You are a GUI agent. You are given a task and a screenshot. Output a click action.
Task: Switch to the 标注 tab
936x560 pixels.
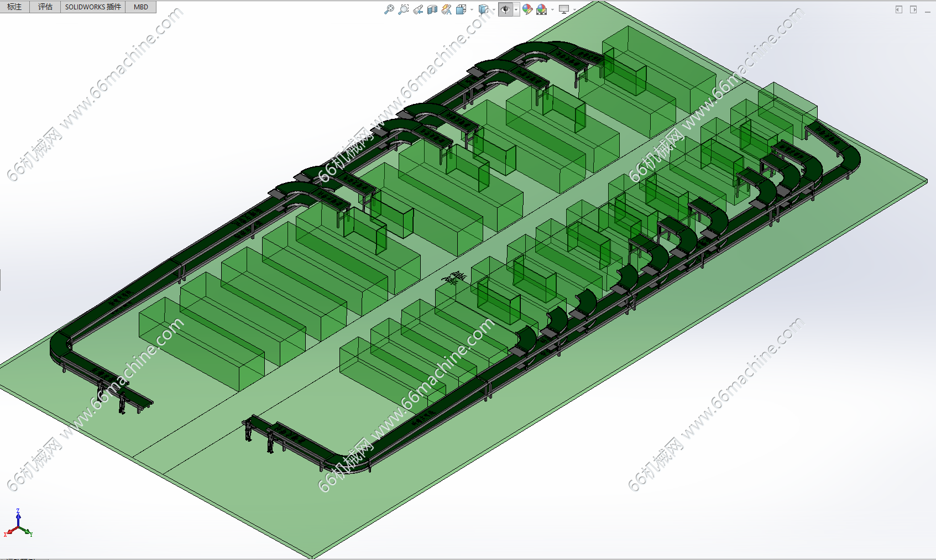[14, 7]
